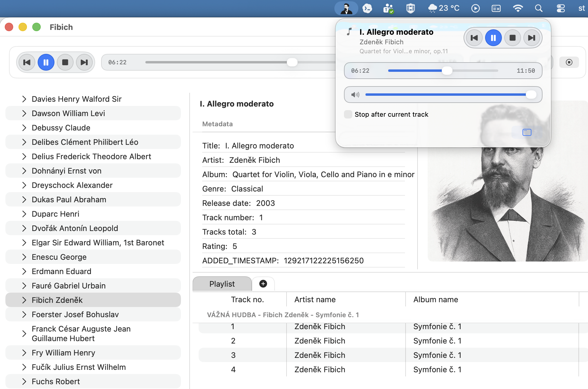Open Wi-Fi menu in menu bar
This screenshot has height=389, width=588.
click(518, 8)
